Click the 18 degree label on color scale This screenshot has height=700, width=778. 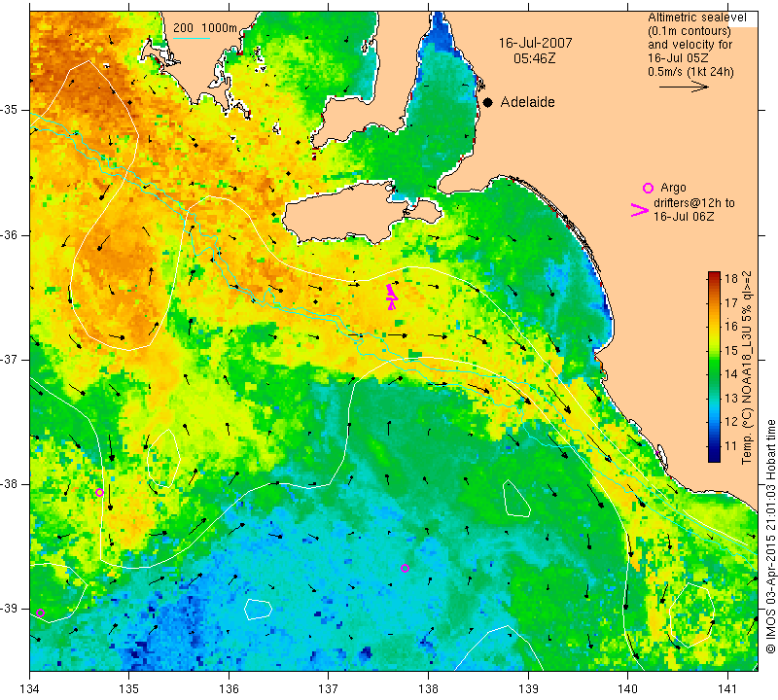pyautogui.click(x=731, y=278)
